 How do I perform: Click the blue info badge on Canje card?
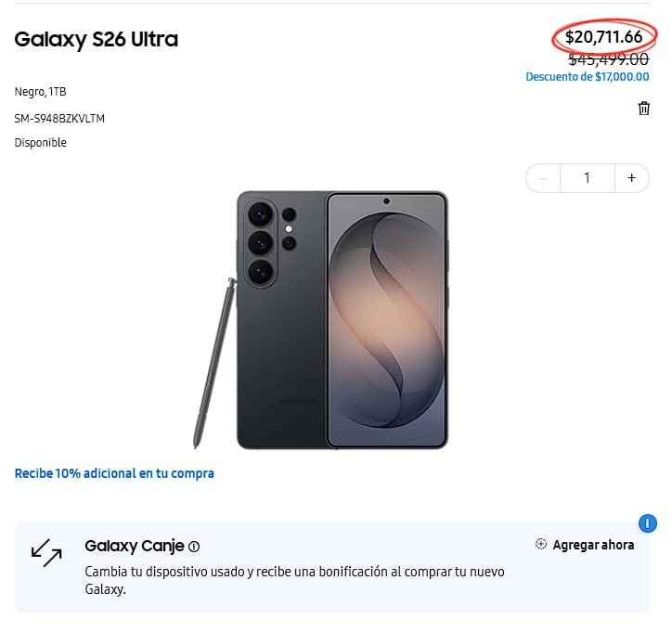click(647, 523)
